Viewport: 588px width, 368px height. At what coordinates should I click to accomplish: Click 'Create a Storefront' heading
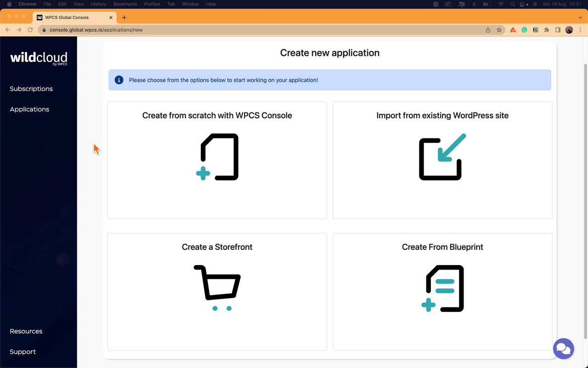[217, 247]
